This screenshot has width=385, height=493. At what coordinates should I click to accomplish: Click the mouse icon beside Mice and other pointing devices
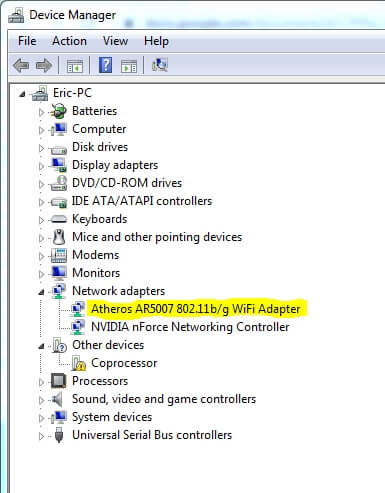pyautogui.click(x=59, y=237)
